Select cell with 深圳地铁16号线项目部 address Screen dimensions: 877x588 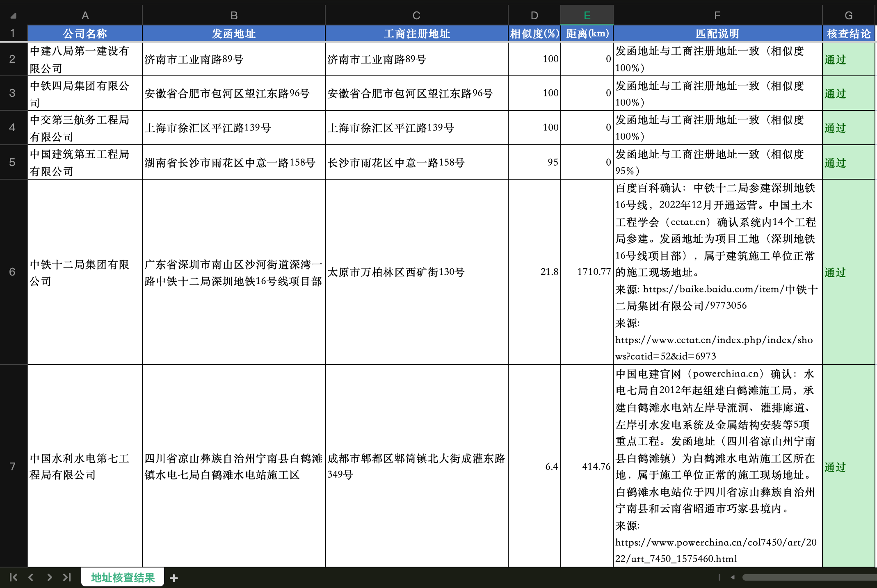[x=234, y=272]
